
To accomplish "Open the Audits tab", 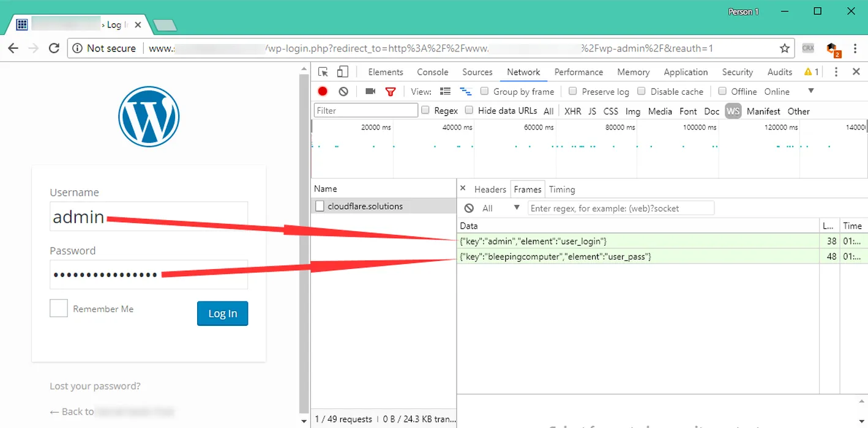I will pos(780,72).
